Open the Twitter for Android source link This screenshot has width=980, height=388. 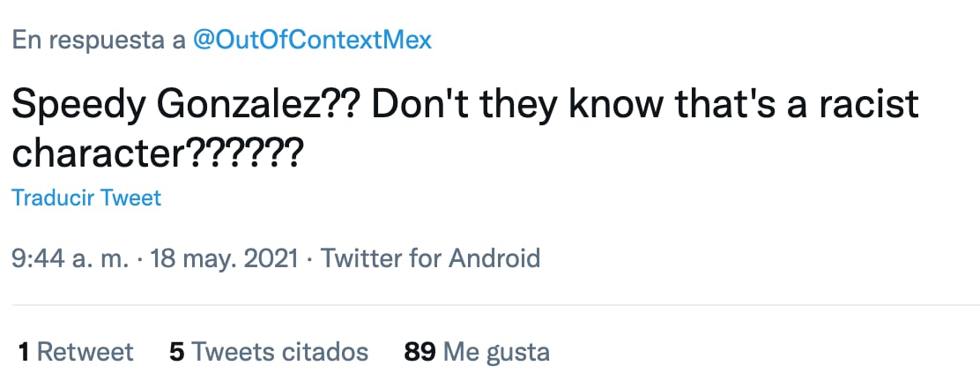click(430, 259)
